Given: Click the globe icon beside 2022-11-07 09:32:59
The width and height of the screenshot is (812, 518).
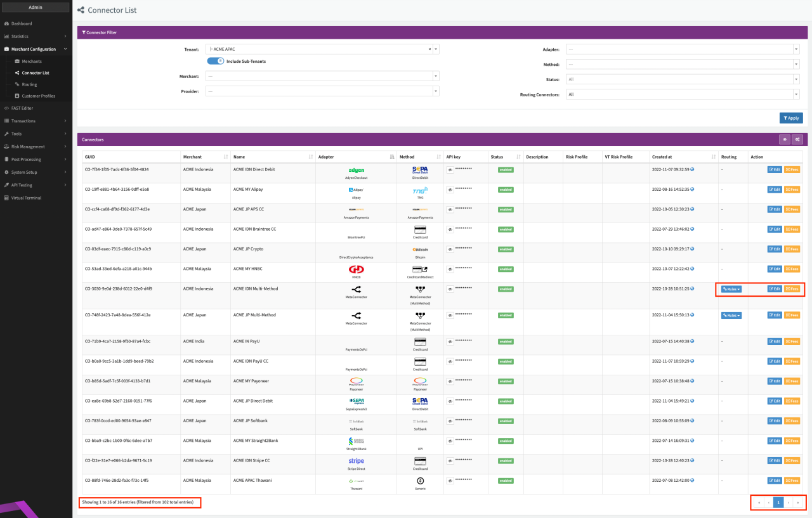Looking at the screenshot, I should tap(692, 169).
